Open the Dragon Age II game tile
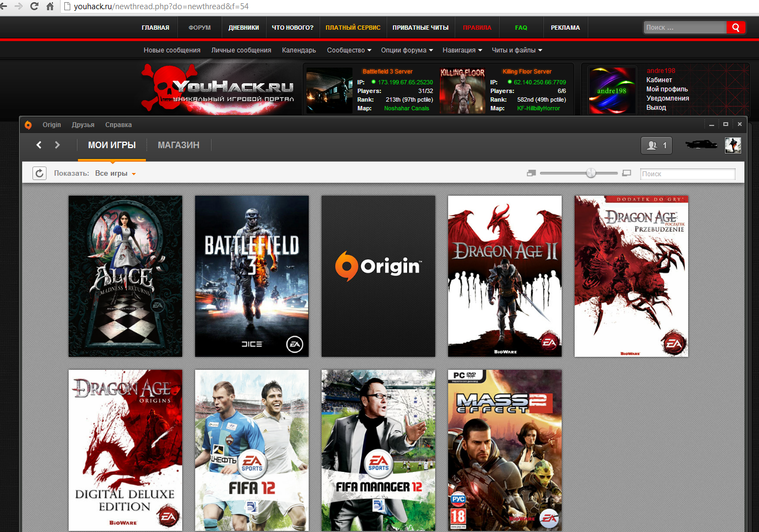759x532 pixels. [505, 276]
